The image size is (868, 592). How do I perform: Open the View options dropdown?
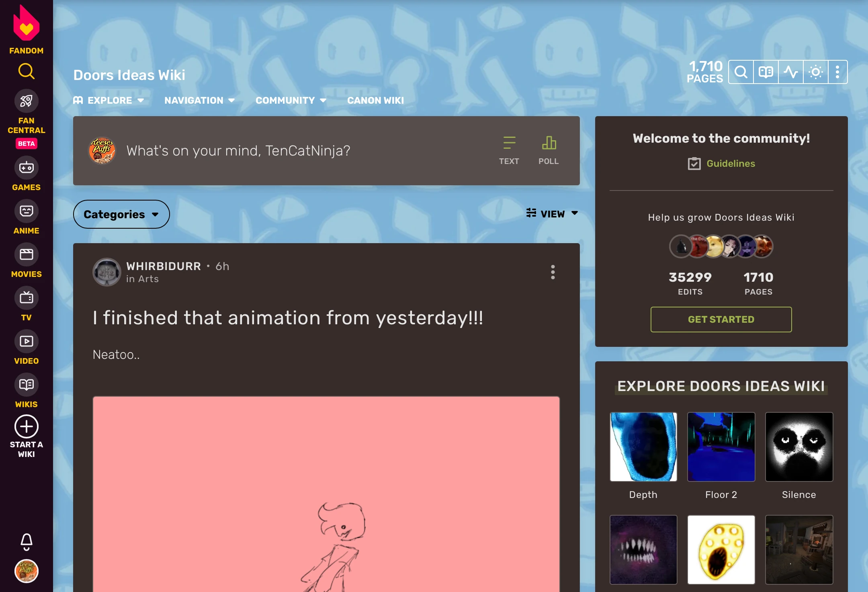[552, 214]
